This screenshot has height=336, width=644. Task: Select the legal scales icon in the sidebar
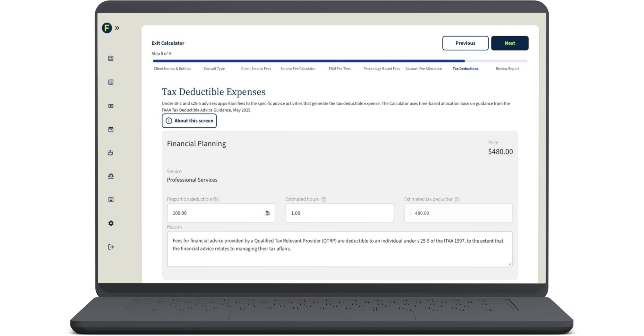[x=111, y=176]
